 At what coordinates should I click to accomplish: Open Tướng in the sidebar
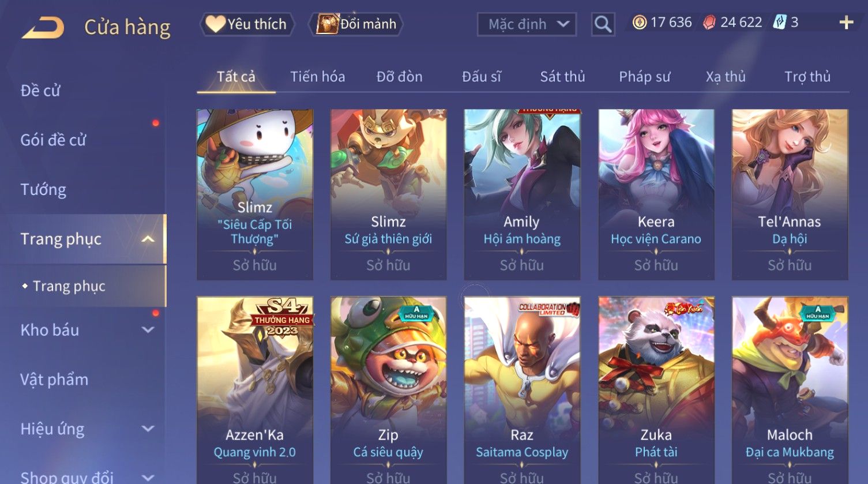(x=43, y=190)
